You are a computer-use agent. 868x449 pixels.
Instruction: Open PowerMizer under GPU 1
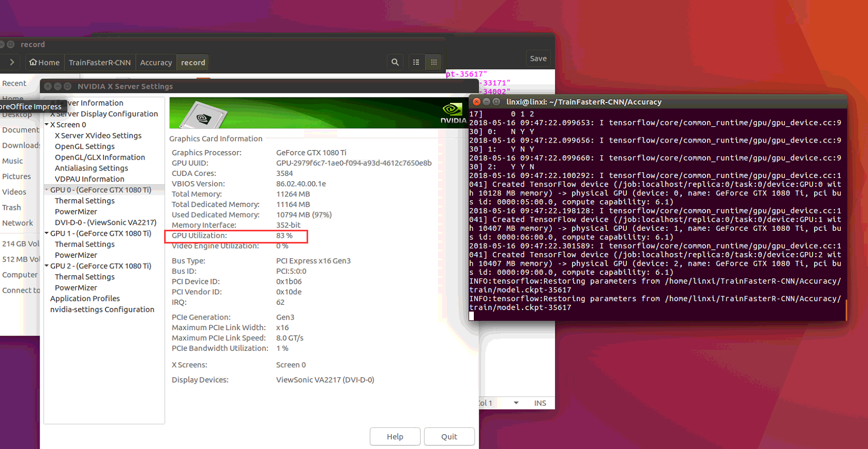[x=76, y=255]
